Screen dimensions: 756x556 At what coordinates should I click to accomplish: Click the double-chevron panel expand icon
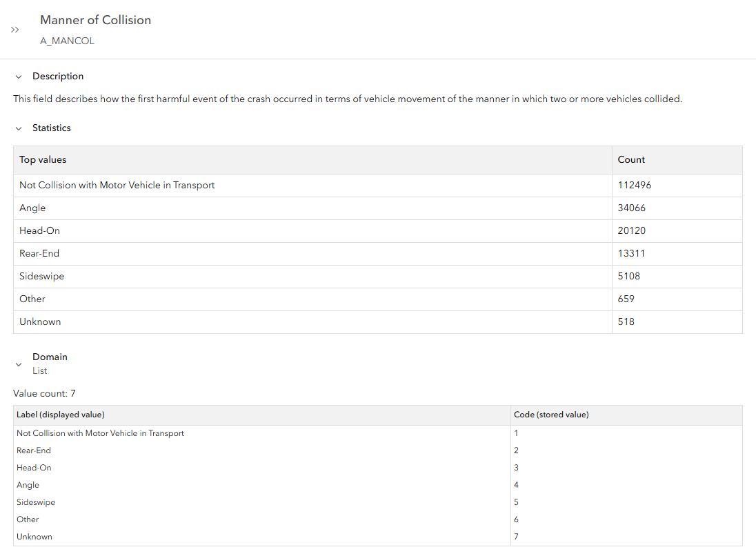(14, 30)
